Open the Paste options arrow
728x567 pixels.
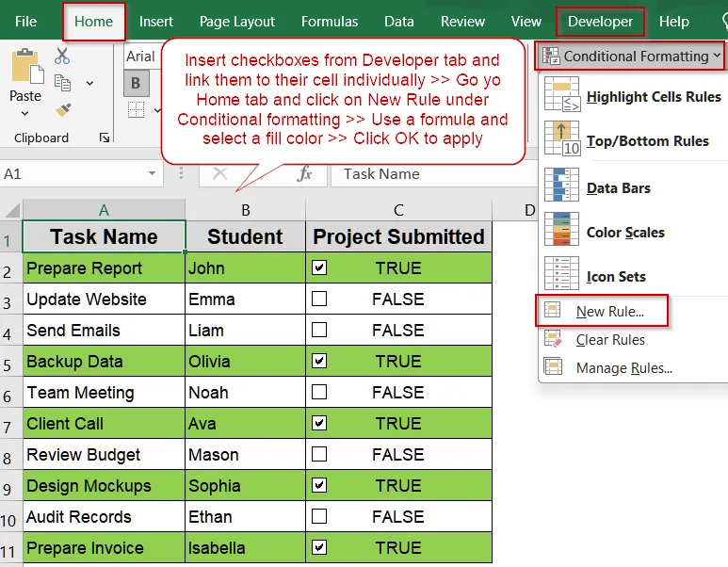(25, 113)
